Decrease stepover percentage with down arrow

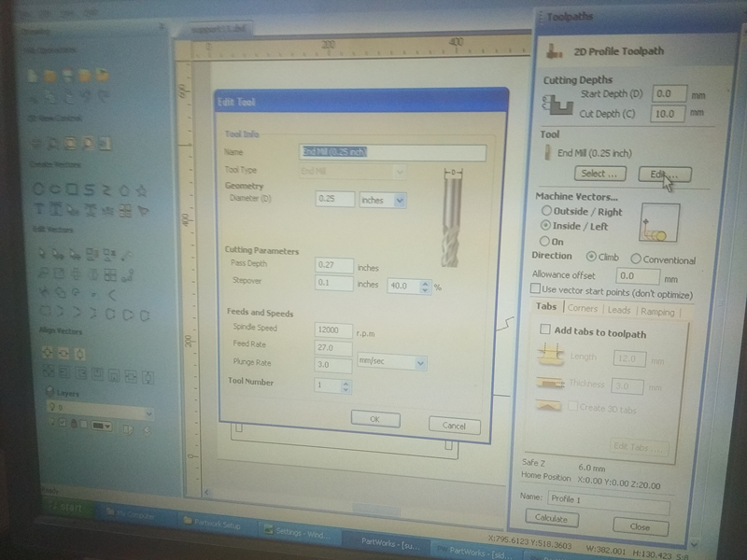point(425,289)
